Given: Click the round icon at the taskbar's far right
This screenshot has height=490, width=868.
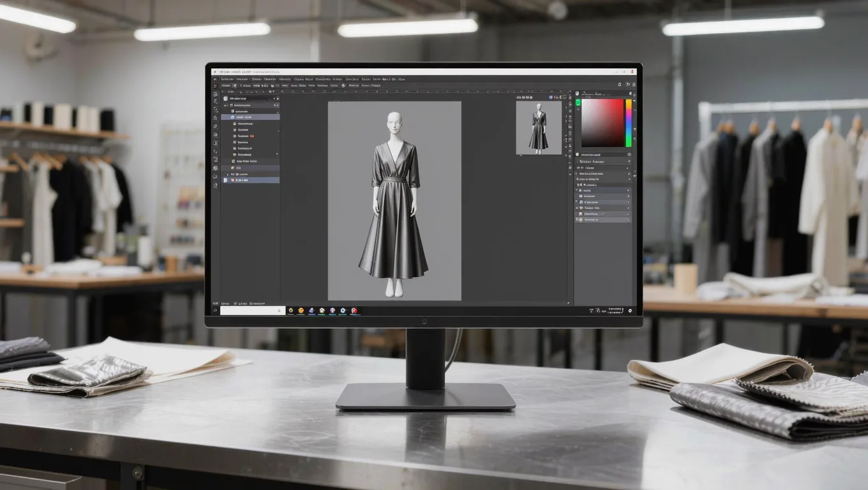Looking at the screenshot, I should click(630, 311).
